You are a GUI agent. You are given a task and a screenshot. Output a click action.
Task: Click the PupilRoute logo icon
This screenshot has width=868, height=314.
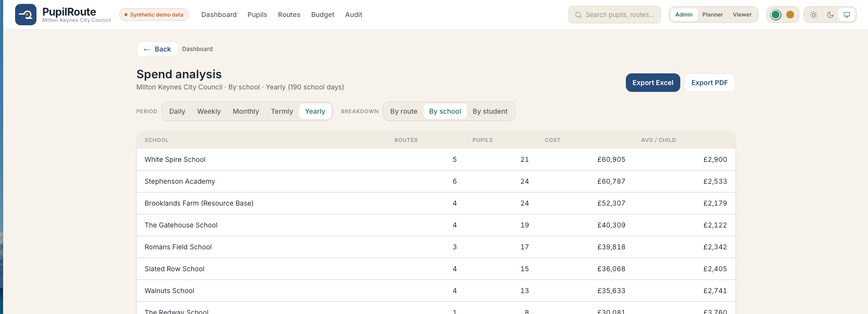coord(26,15)
